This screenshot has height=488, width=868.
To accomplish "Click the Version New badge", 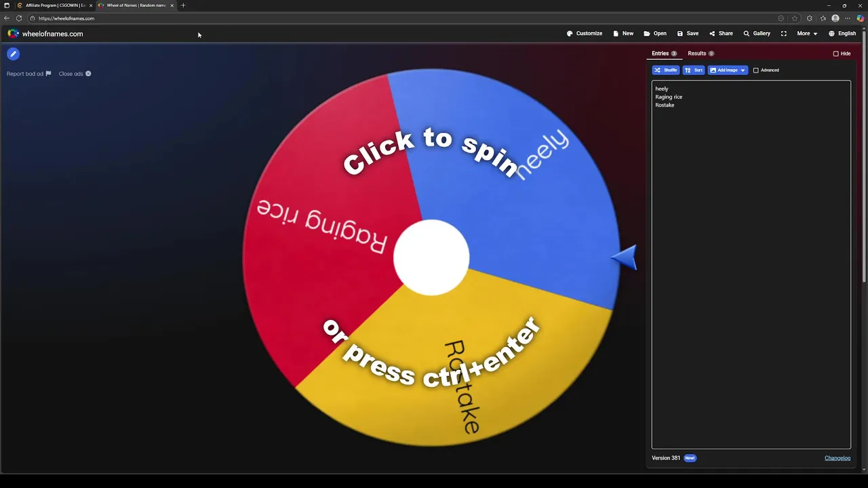I will (x=690, y=458).
